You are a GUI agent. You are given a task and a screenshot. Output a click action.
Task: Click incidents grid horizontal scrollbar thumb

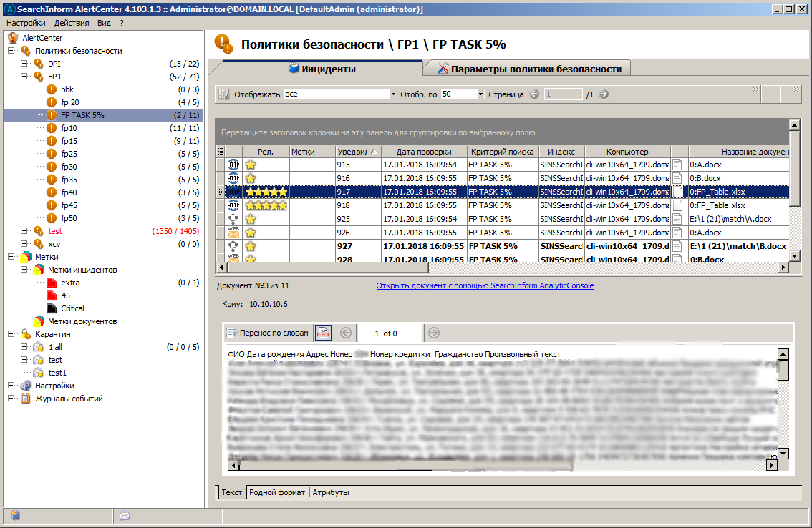click(327, 268)
